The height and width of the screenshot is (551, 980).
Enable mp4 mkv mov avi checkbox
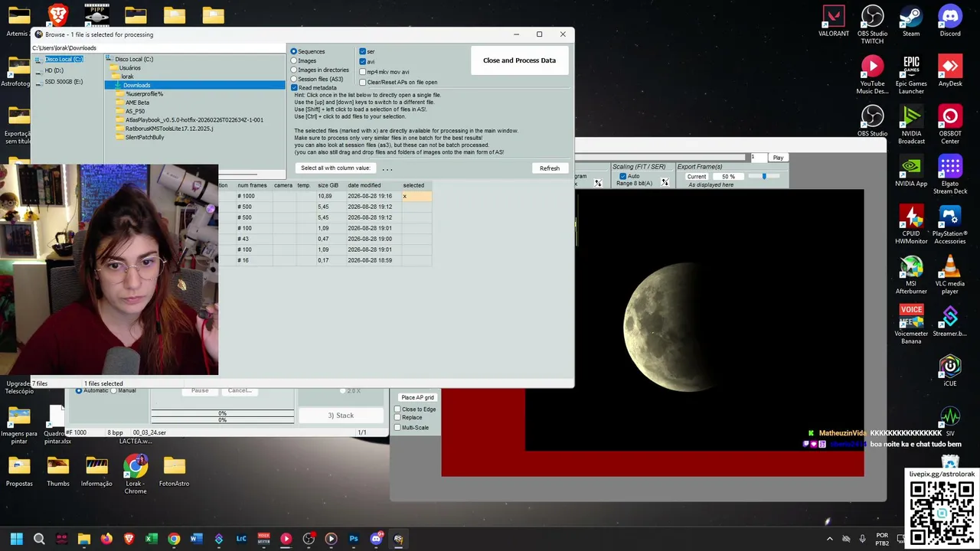[363, 72]
